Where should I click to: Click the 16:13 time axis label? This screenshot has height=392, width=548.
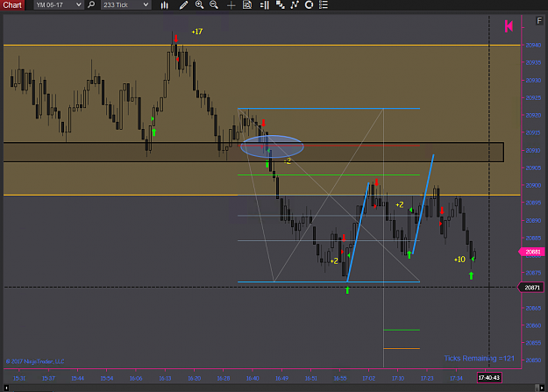[165, 378]
